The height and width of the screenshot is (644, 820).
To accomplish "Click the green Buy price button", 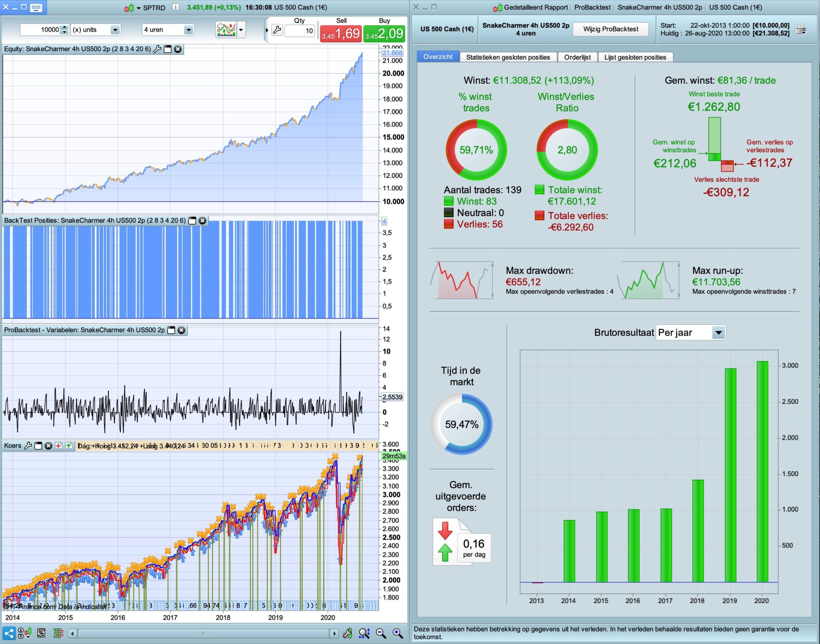I will 384,34.
